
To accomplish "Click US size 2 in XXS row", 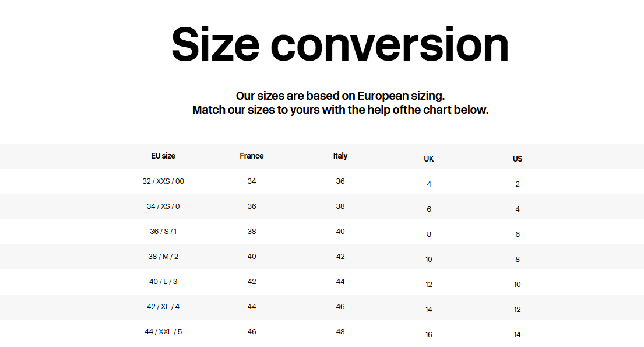I will [x=518, y=184].
